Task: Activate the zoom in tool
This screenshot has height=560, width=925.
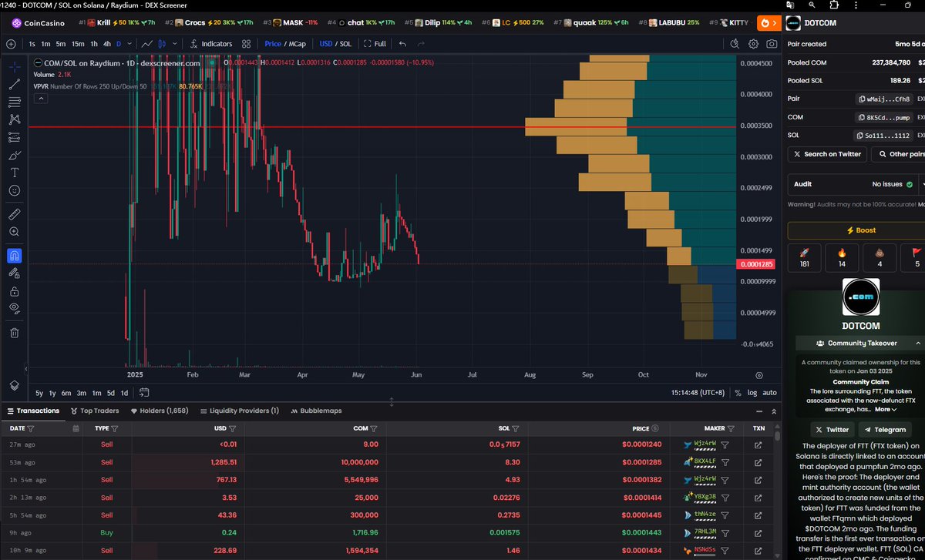Action: click(14, 231)
